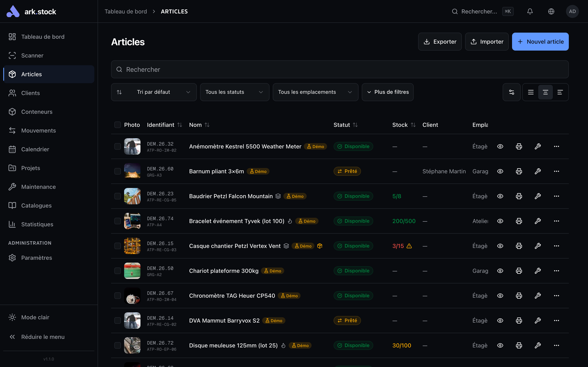Check the select-all checkbox in table header
This screenshot has height=367, width=588.
(118, 125)
